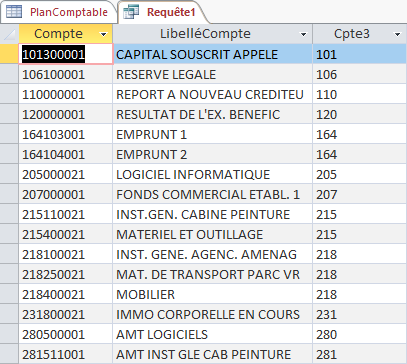The width and height of the screenshot is (407, 364).
Task: Click cell 110000001
Action: (x=66, y=94)
